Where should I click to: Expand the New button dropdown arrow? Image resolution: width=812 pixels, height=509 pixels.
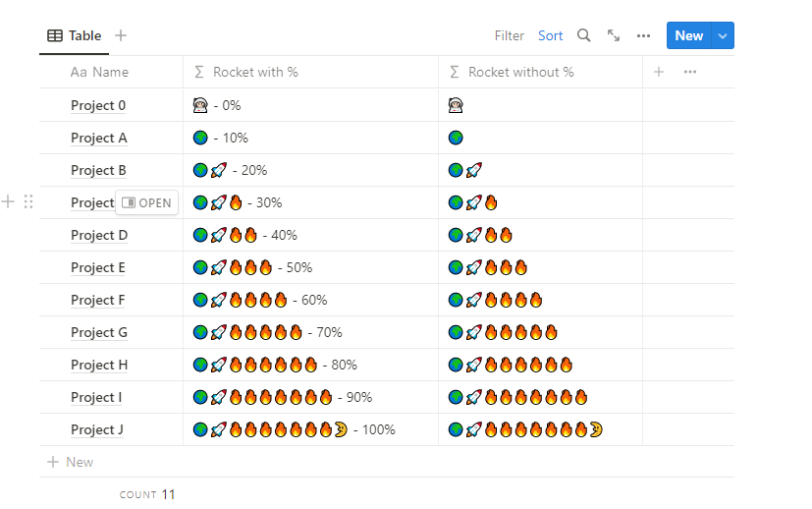pyautogui.click(x=724, y=35)
